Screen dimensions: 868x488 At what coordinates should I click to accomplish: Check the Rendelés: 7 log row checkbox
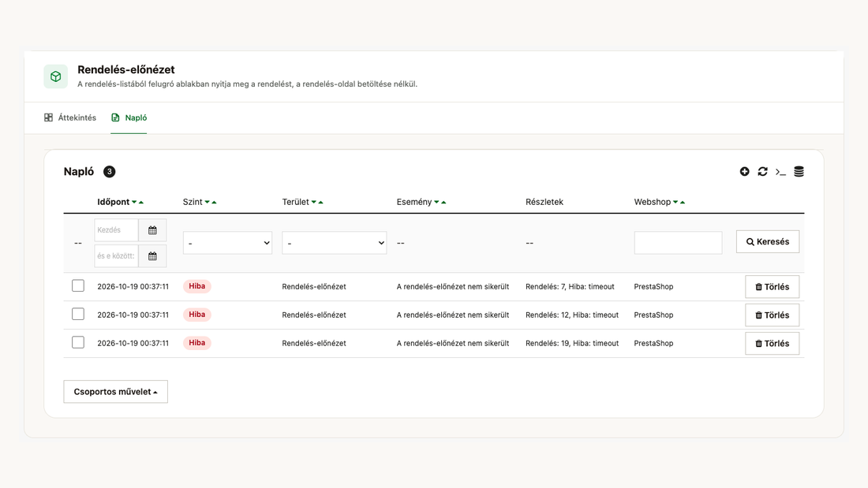click(x=78, y=286)
